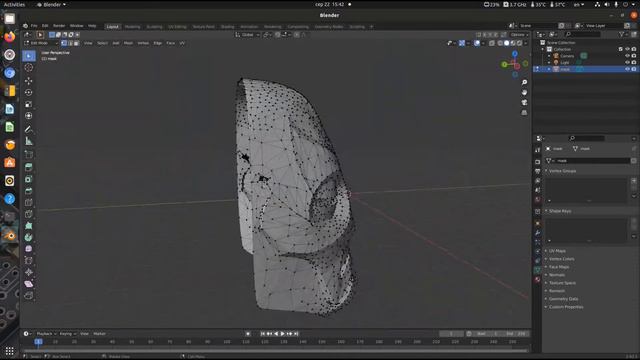Switch to the UV Editing workspace tab
Image resolution: width=640 pixels, height=360 pixels.
[177, 27]
